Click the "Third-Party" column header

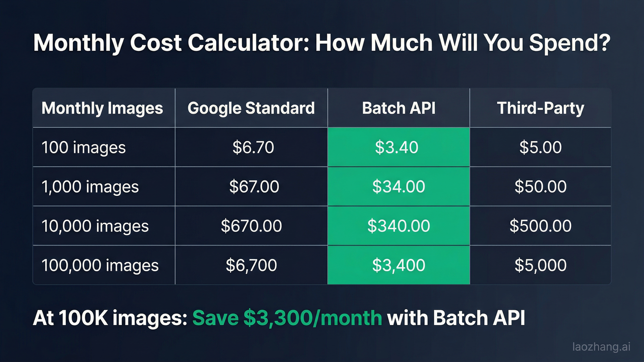pos(540,108)
